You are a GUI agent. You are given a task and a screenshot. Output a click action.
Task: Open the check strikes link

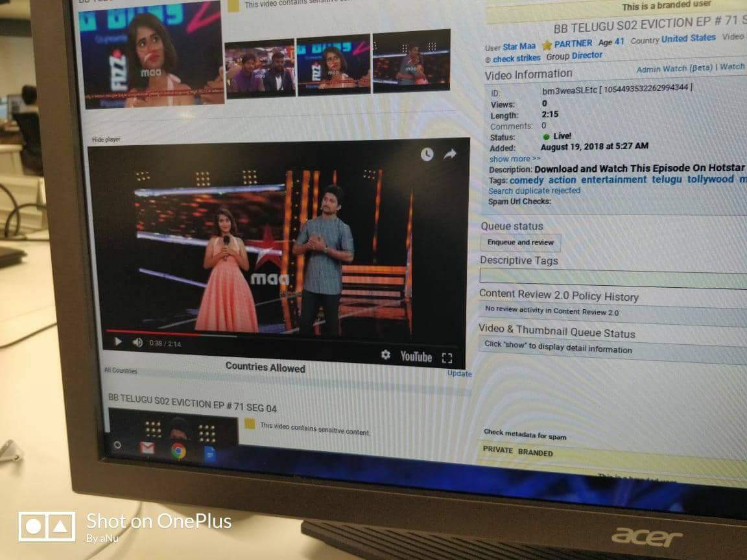pos(516,58)
